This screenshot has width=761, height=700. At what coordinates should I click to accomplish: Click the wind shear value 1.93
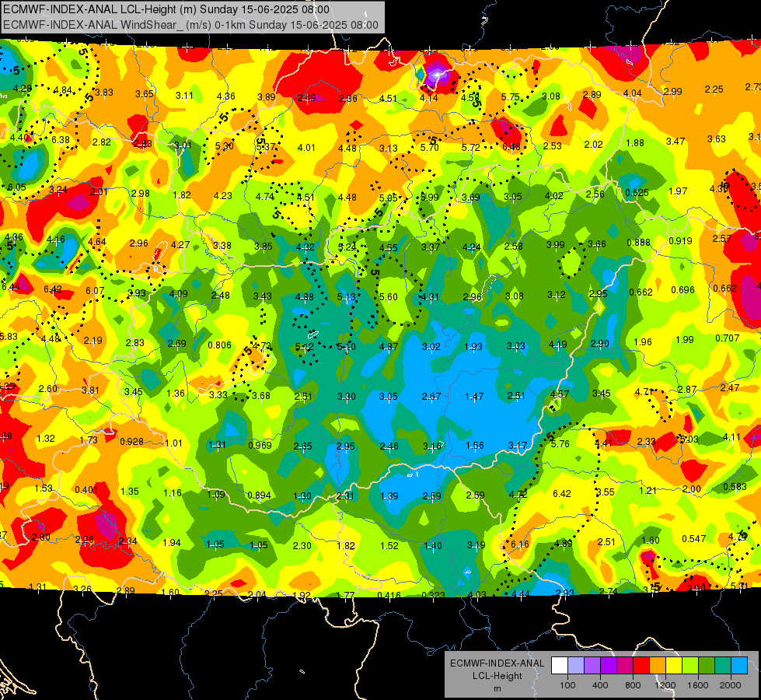pos(473,346)
